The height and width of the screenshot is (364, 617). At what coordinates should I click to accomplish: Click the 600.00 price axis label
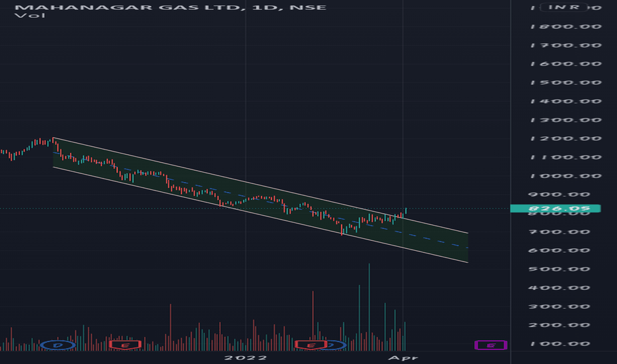click(559, 251)
